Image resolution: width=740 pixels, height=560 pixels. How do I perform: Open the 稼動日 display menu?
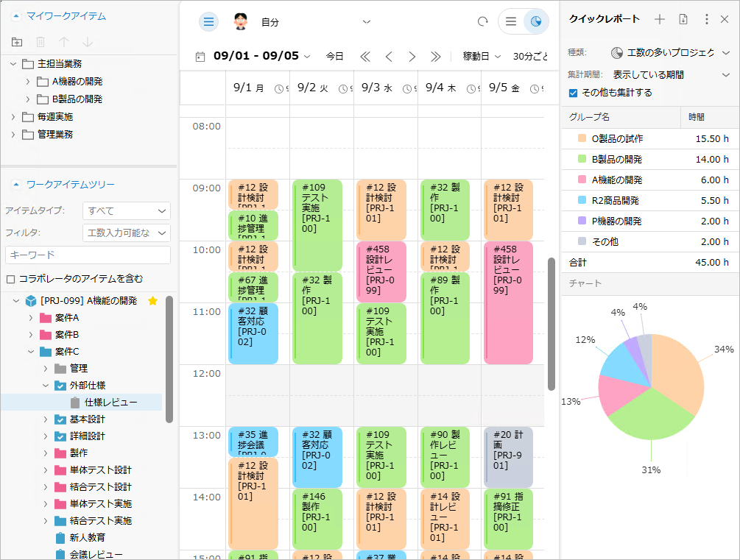coord(482,57)
